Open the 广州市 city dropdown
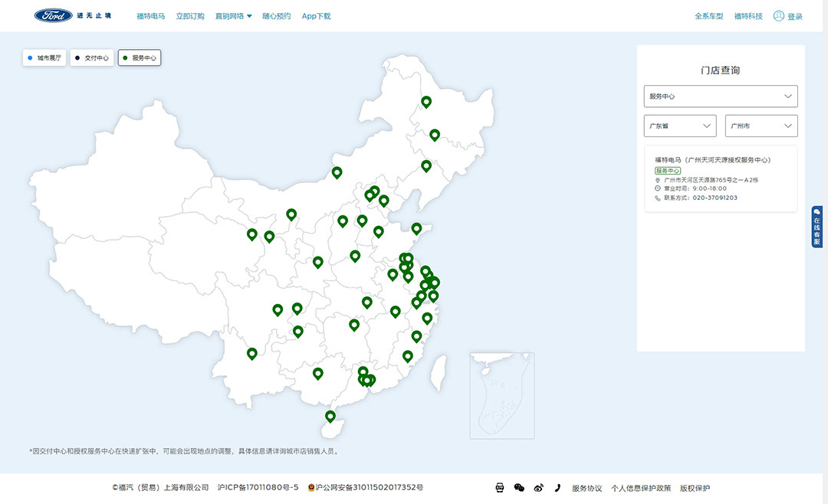Viewport: 828px width, 504px height. coord(761,126)
